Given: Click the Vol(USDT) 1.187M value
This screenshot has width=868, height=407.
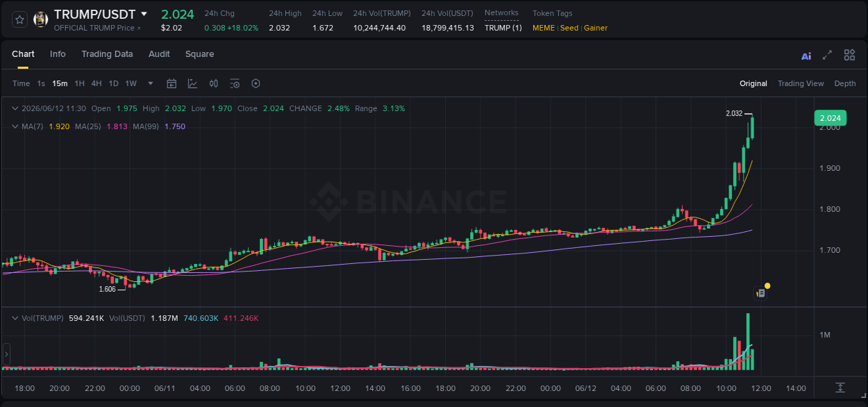Looking at the screenshot, I should click(164, 318).
